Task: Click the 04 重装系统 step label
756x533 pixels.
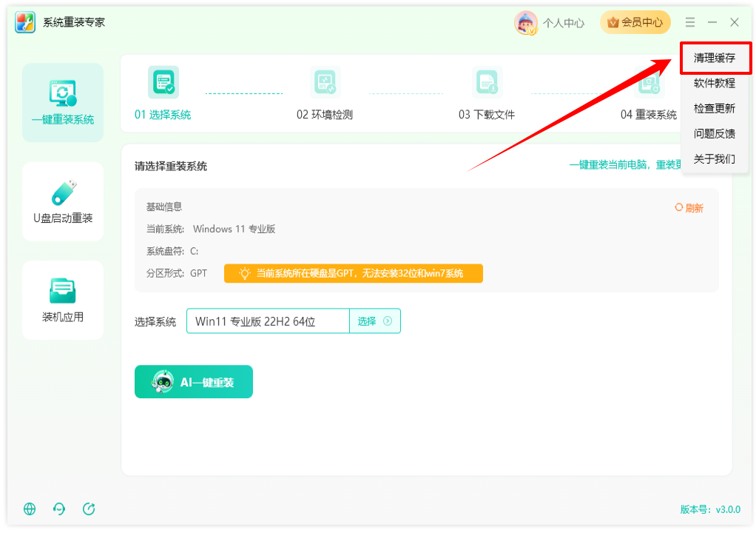Action: [x=649, y=115]
